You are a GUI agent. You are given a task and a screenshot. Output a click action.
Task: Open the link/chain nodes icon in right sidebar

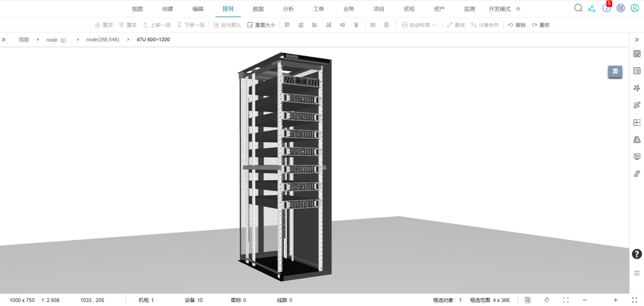pos(637,105)
